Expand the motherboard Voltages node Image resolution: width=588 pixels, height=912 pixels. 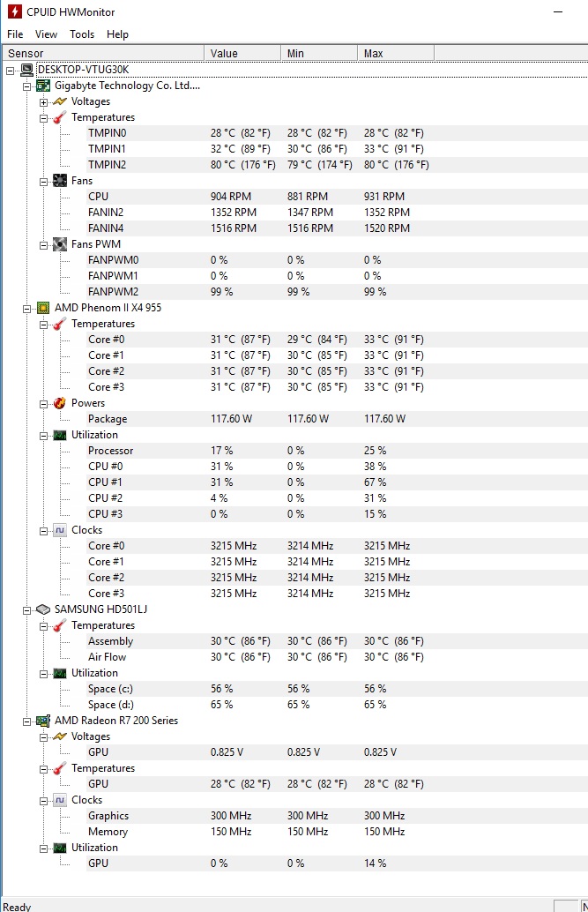43,101
